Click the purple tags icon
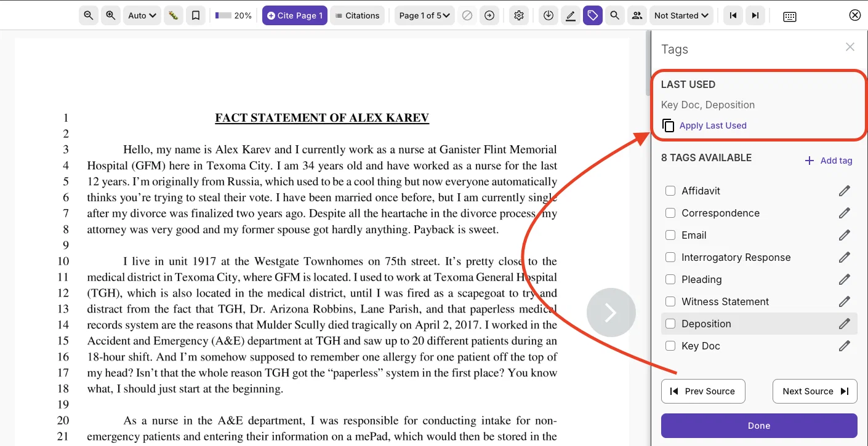 point(592,15)
